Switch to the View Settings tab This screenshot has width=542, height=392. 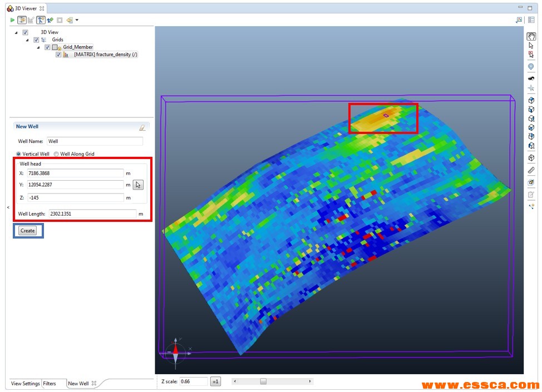(x=25, y=384)
